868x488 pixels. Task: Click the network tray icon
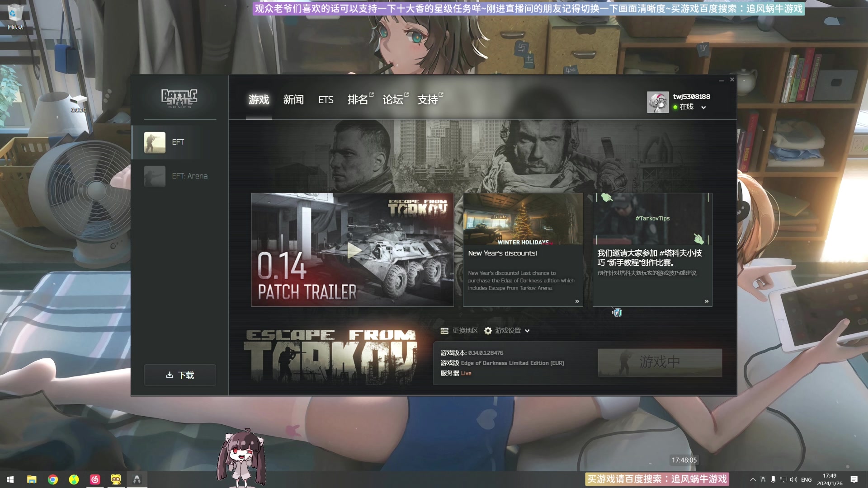click(x=783, y=480)
